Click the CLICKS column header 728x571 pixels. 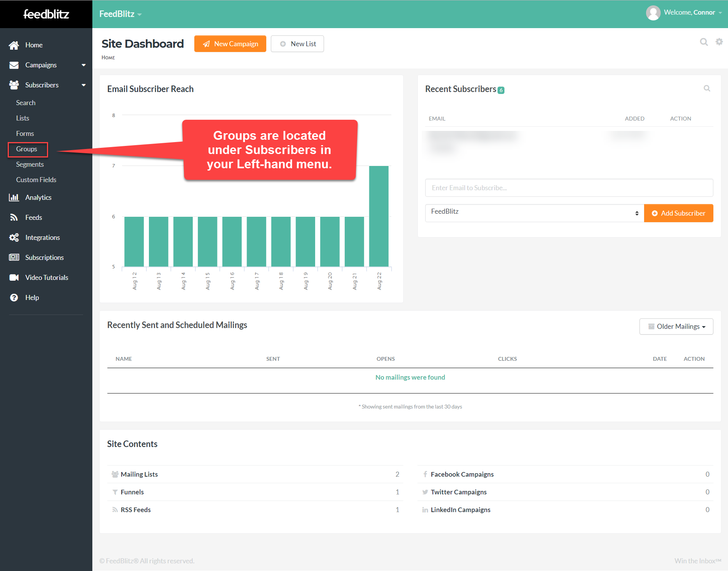click(x=507, y=359)
